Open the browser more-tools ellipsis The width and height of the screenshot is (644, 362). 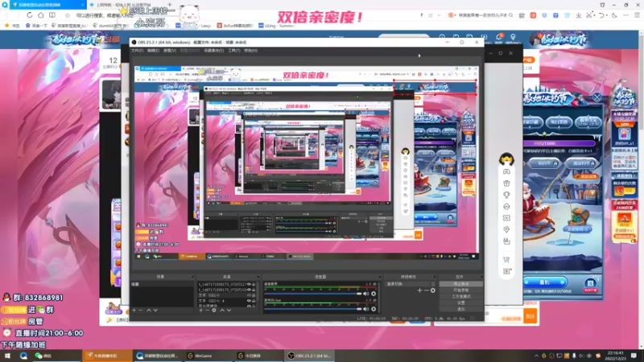625,15
